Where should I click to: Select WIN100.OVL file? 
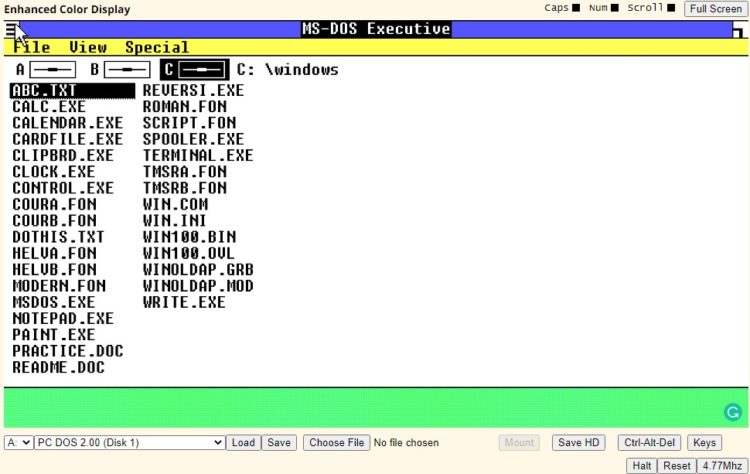click(188, 253)
